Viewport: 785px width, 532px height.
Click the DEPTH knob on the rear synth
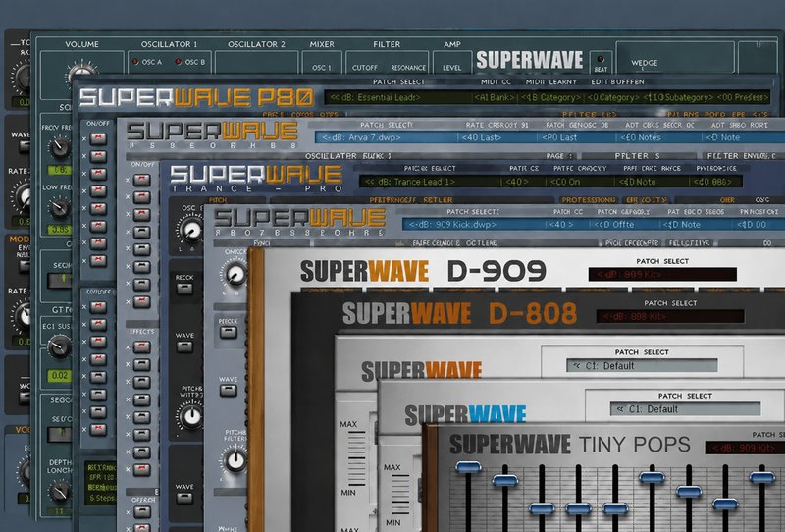point(59,492)
